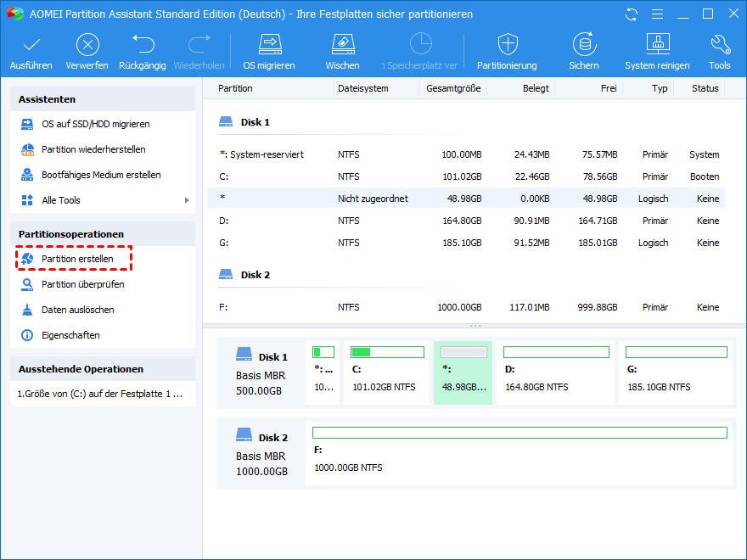Refresh using the title bar reload icon
This screenshot has width=747, height=560.
click(x=631, y=14)
